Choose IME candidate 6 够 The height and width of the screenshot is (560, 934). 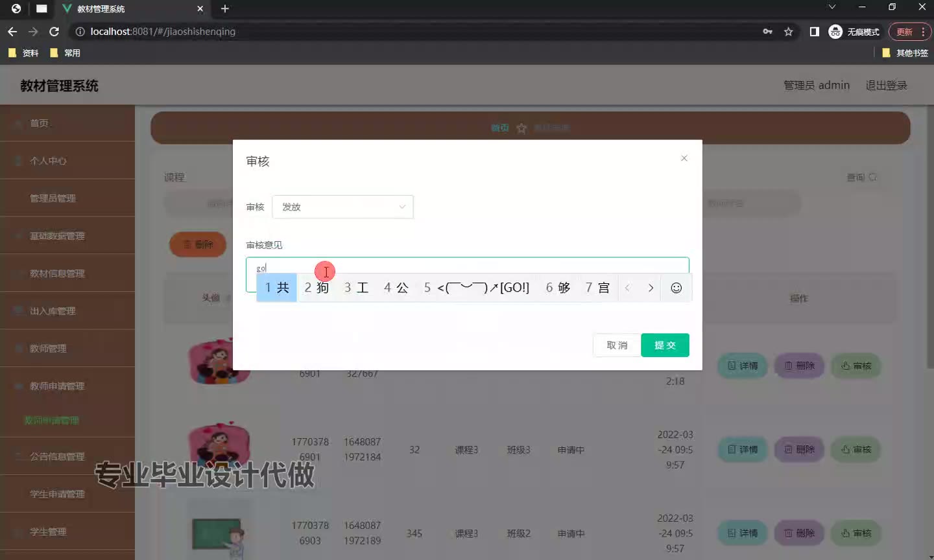point(558,288)
